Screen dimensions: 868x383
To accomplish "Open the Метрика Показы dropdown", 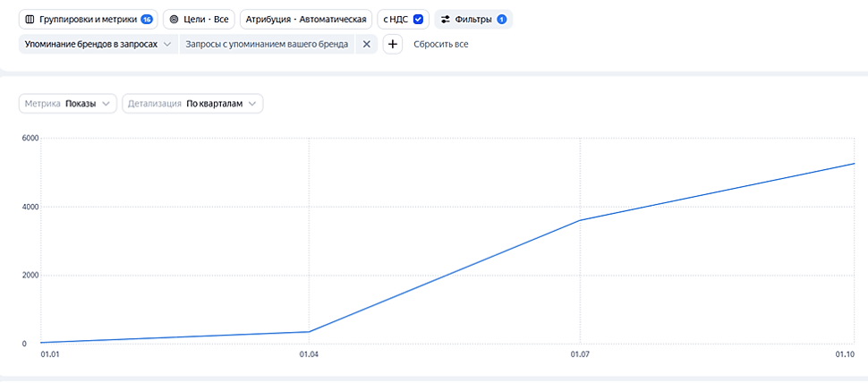I will [x=68, y=104].
